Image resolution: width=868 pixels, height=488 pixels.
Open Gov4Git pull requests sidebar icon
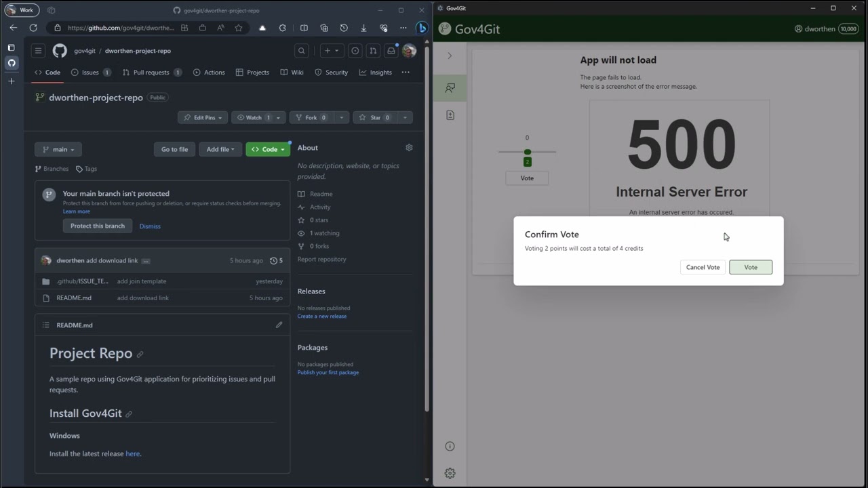tap(450, 115)
